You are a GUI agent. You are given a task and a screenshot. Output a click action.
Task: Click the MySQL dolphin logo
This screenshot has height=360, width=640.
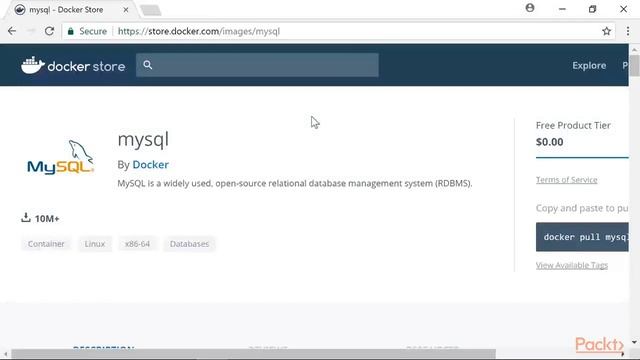60,157
